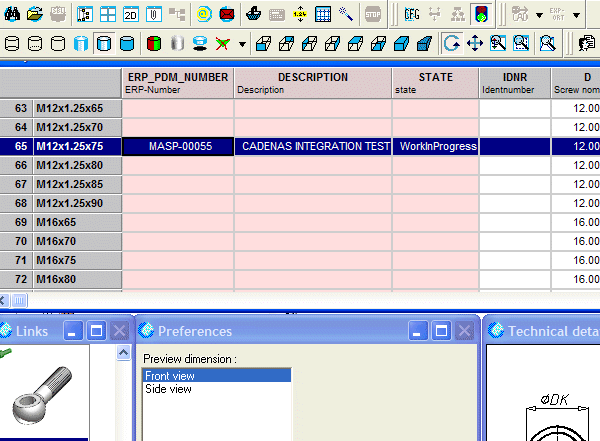Image resolution: width=600 pixels, height=441 pixels.
Task: Click the WorkInProgress state cell
Action: [x=435, y=146]
